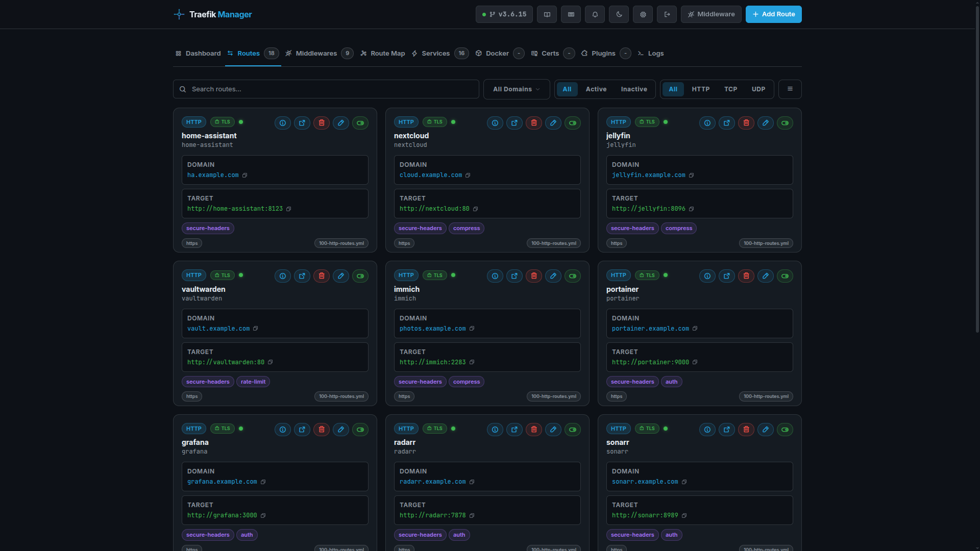Open the v3.6.15 version selector
Viewport: 980px width, 551px height.
pos(504,14)
